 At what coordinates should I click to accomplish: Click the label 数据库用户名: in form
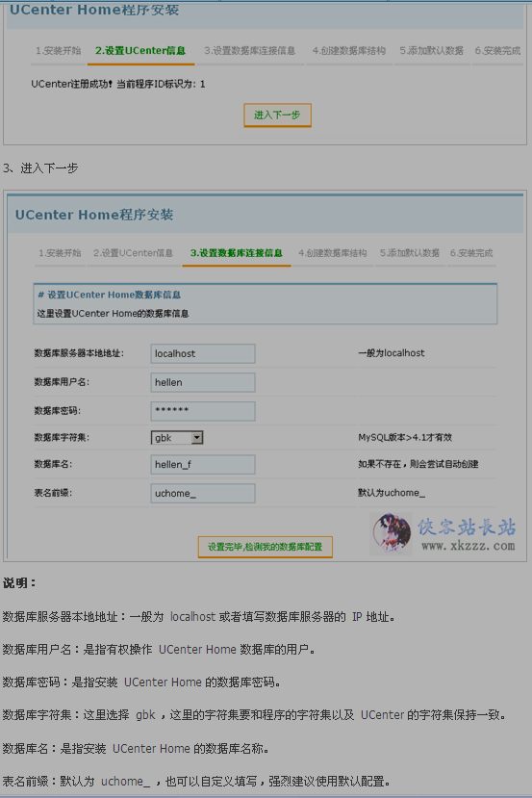(x=62, y=382)
